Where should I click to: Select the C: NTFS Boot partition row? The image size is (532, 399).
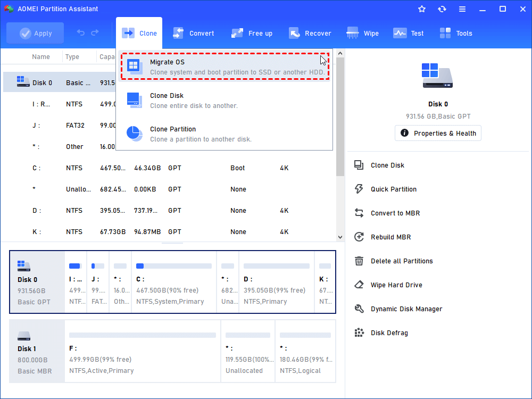click(x=170, y=168)
